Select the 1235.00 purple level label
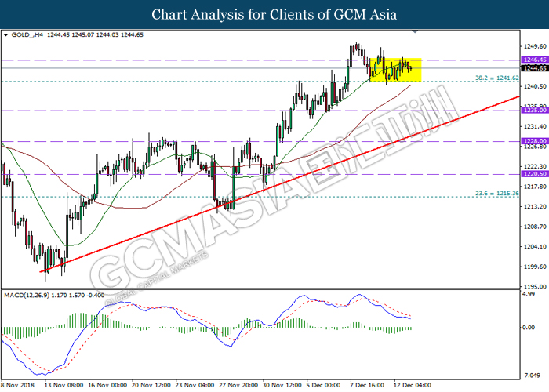The width and height of the screenshot is (549, 392). tap(535, 111)
